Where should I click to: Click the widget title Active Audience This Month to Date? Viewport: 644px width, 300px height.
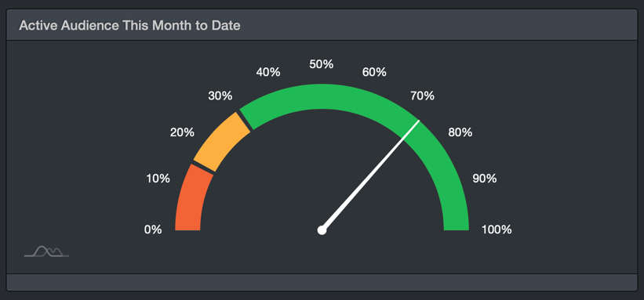pyautogui.click(x=129, y=25)
